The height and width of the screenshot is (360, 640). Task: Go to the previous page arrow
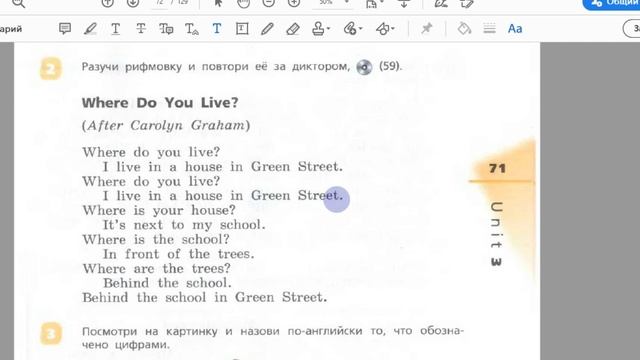(x=107, y=3)
